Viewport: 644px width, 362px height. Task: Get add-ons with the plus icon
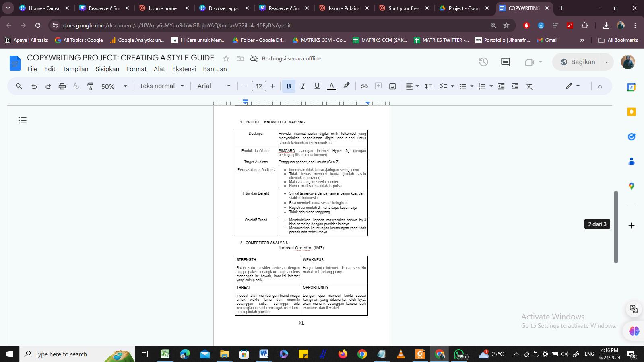[x=632, y=226]
